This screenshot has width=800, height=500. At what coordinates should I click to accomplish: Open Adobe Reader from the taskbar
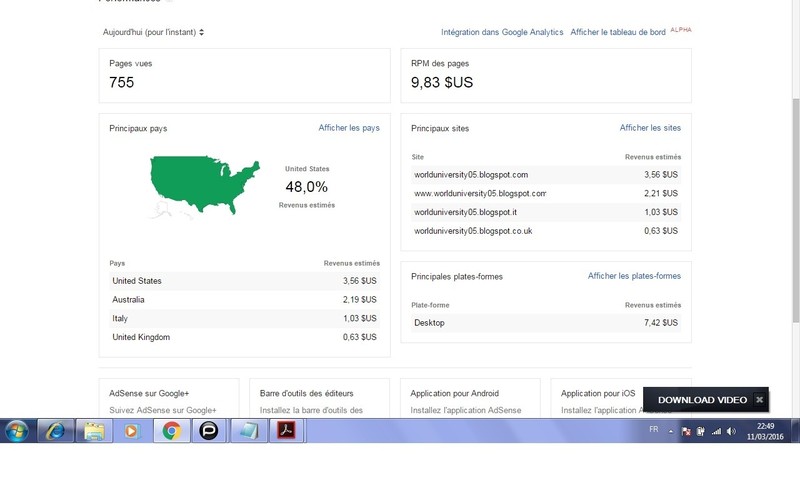[286, 431]
